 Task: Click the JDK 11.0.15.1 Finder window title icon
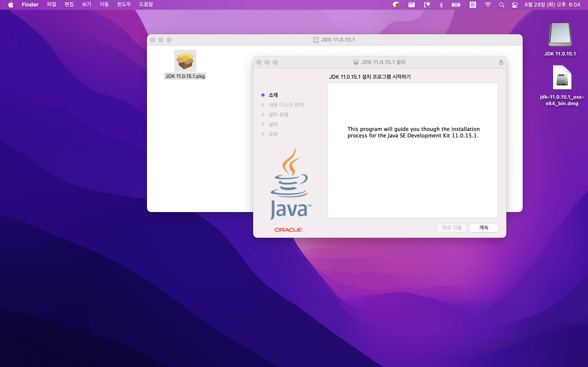pos(316,40)
